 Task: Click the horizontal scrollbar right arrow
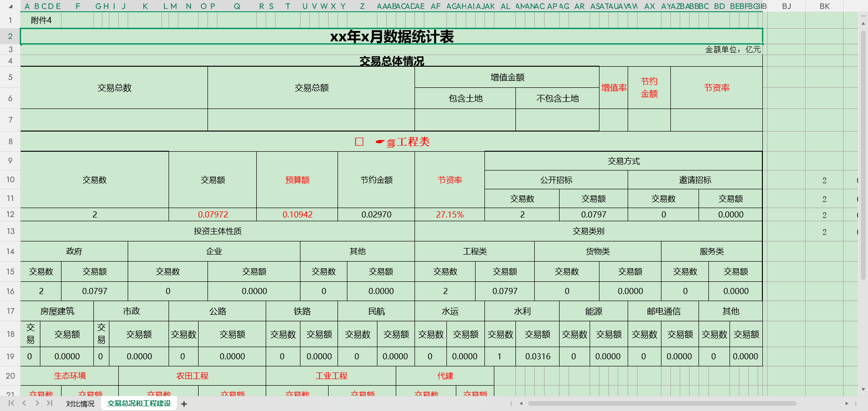(x=847, y=403)
